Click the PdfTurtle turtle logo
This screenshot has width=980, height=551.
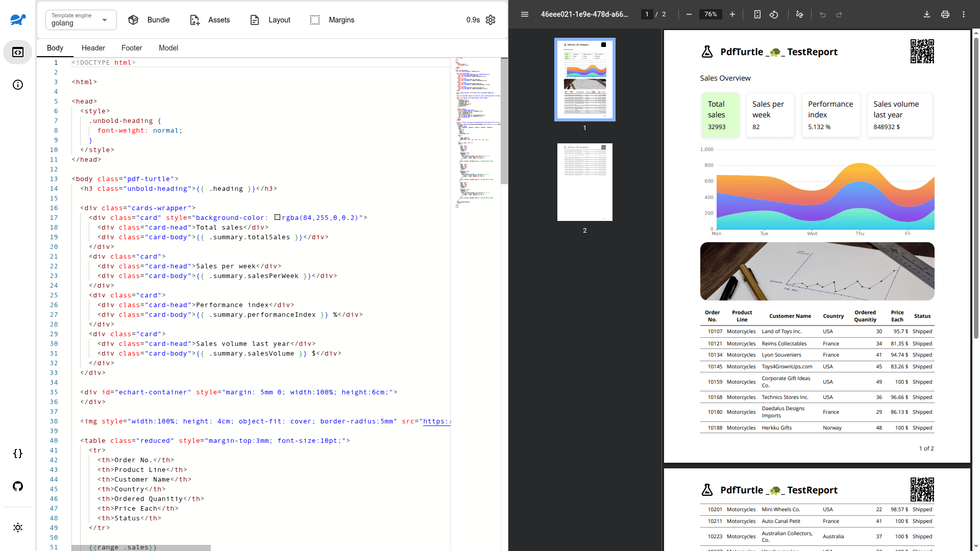[x=18, y=19]
